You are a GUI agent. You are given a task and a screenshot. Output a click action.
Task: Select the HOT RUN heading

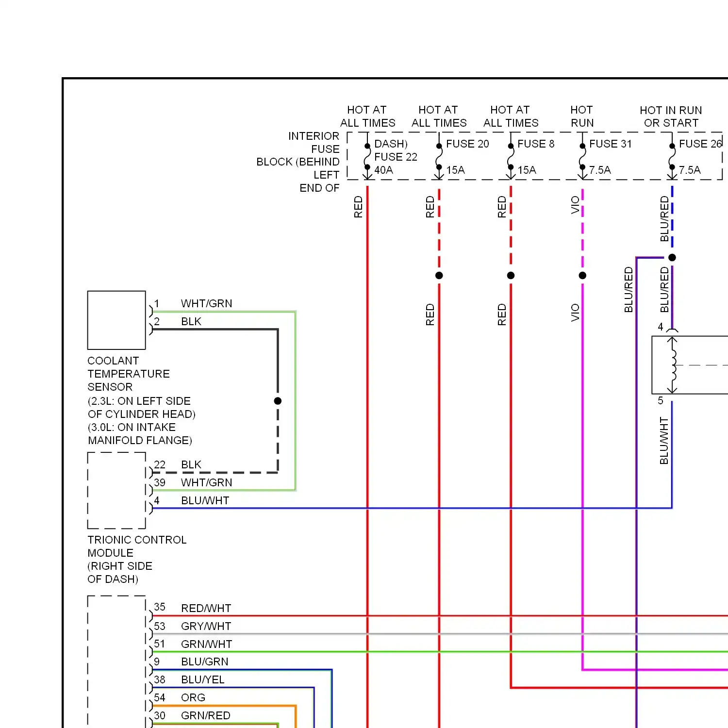[582, 116]
